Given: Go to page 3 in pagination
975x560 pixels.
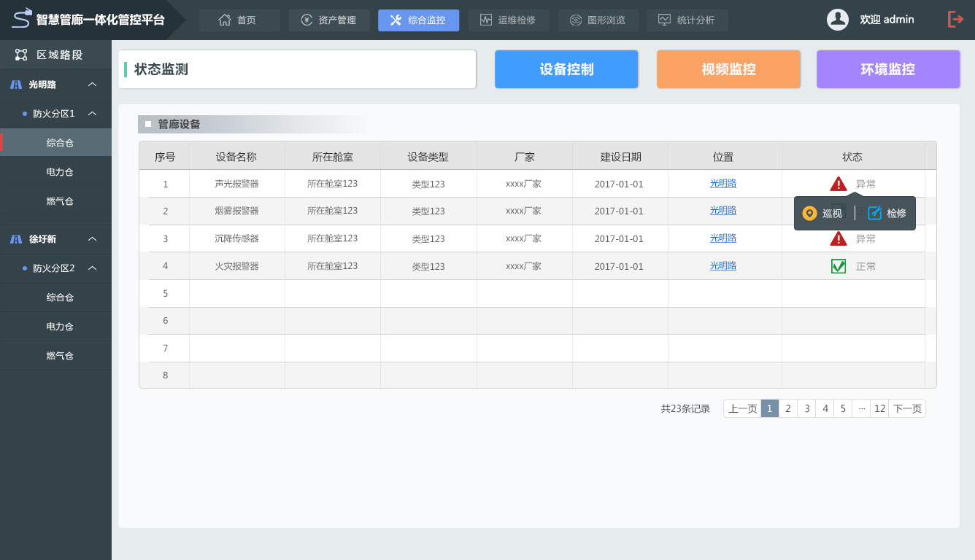Looking at the screenshot, I should pos(806,409).
